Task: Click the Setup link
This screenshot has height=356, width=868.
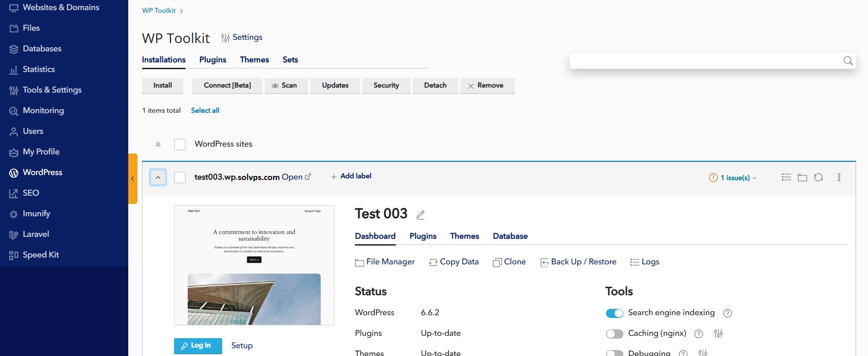Action: click(x=242, y=345)
